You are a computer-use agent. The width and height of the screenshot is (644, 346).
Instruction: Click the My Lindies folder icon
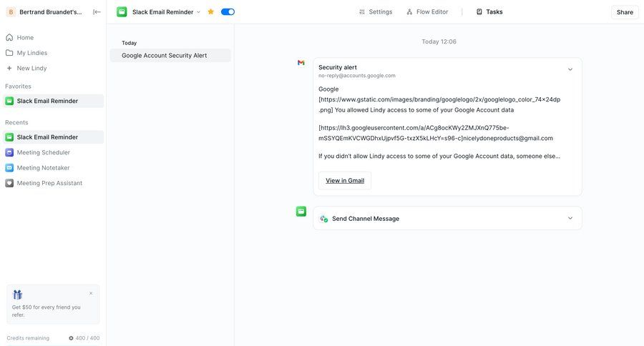9,52
